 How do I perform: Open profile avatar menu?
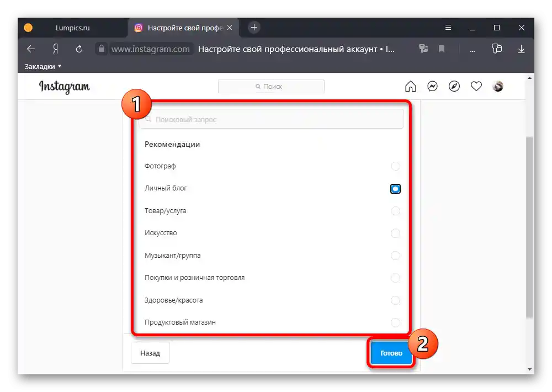(x=498, y=86)
